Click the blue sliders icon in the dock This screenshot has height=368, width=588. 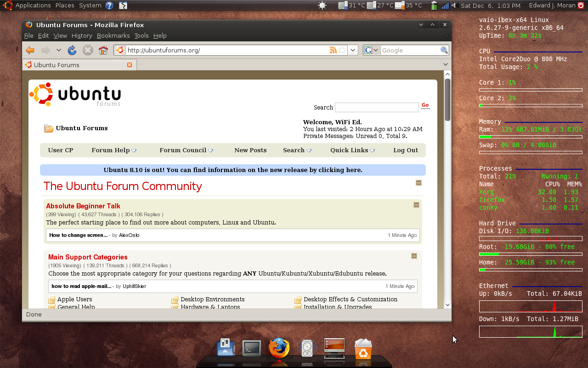pos(226,347)
